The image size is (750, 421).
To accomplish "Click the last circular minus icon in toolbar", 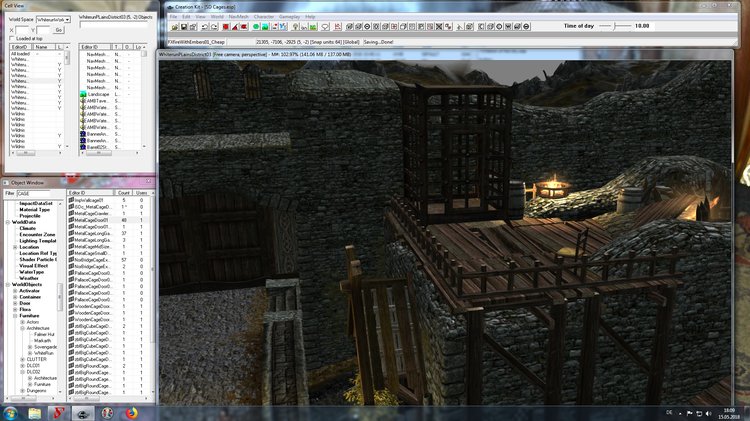I will [526, 27].
